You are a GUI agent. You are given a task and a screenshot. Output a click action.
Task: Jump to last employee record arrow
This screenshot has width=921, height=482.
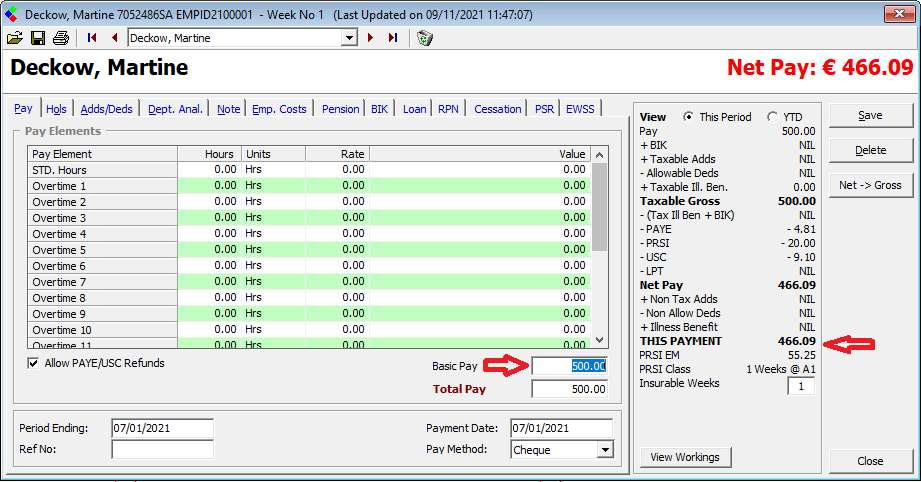393,38
